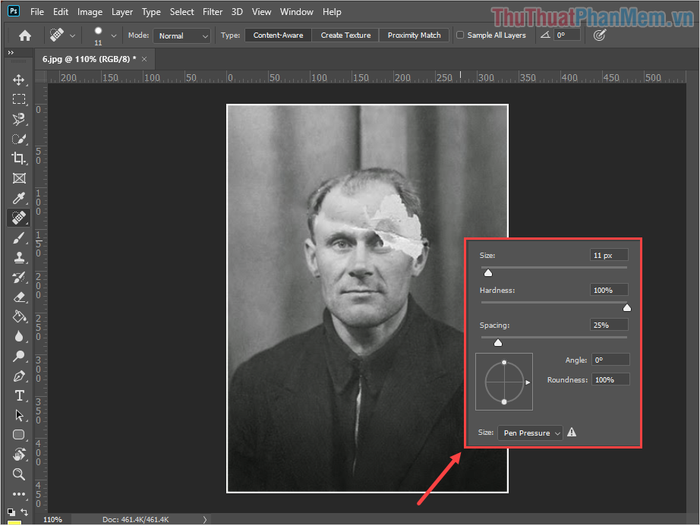Image resolution: width=700 pixels, height=525 pixels.
Task: Select the Eyedropper tool
Action: click(19, 198)
